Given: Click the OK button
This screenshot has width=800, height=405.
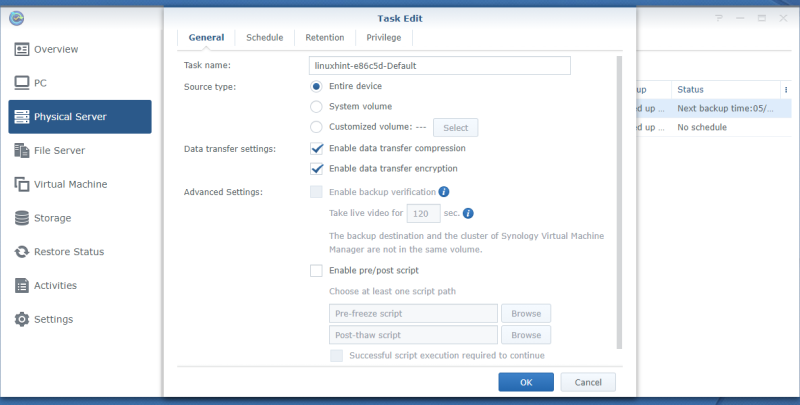Looking at the screenshot, I should [526, 382].
